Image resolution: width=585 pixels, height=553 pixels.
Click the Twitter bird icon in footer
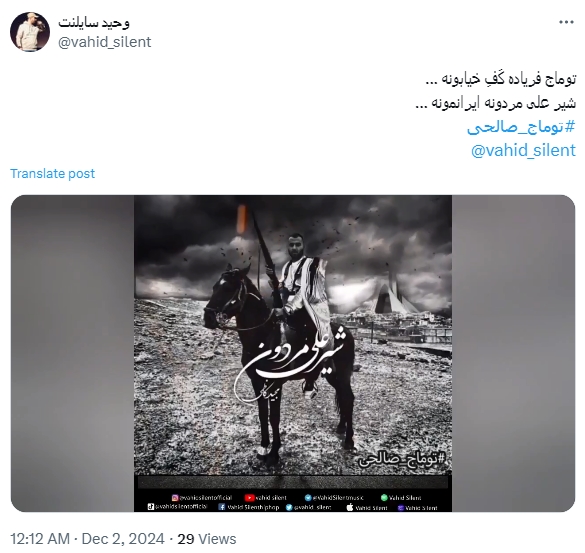(289, 508)
